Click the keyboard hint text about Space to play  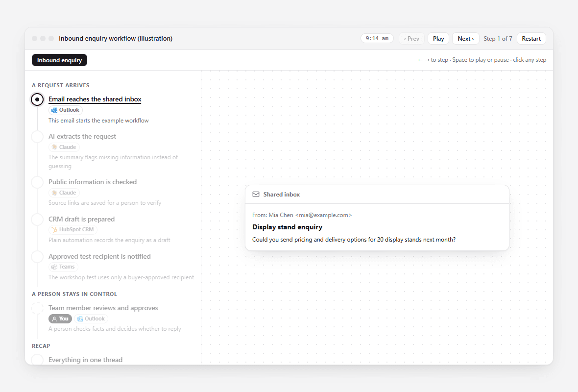(482, 60)
